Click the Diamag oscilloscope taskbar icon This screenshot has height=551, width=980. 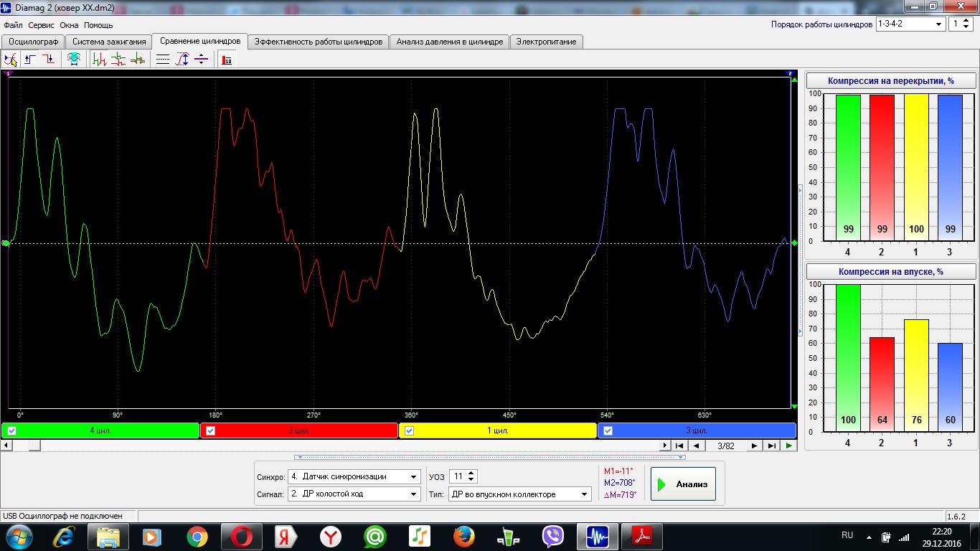pos(598,536)
